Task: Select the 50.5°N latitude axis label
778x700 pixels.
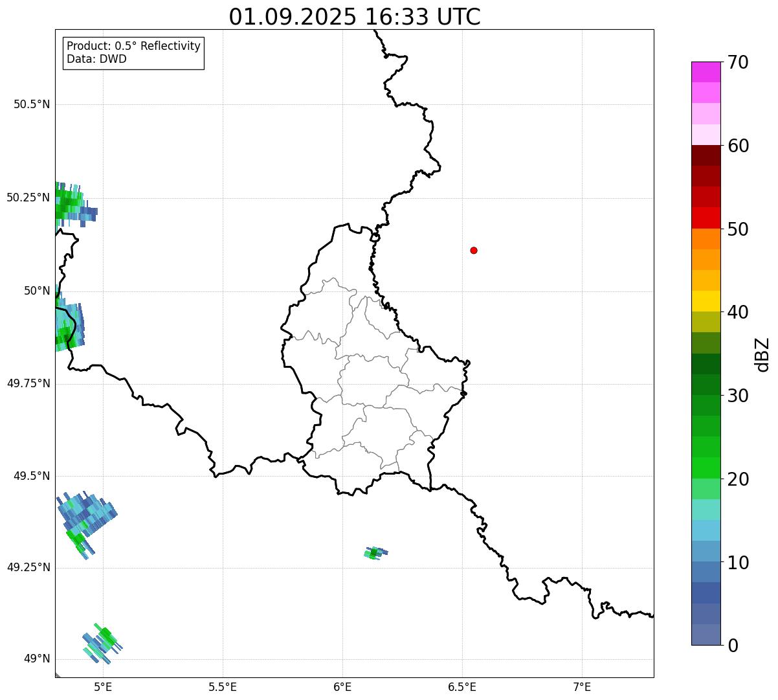Action: tap(32, 104)
